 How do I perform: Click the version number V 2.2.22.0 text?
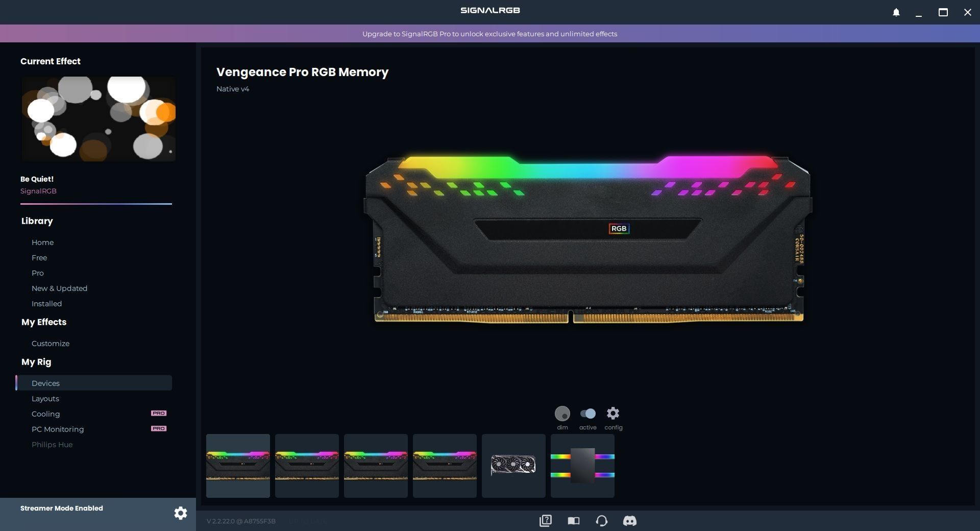coord(241,521)
